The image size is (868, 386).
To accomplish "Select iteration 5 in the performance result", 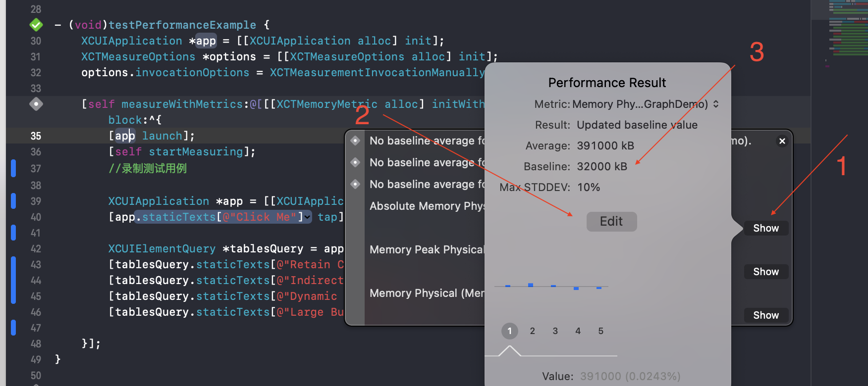I will point(600,331).
